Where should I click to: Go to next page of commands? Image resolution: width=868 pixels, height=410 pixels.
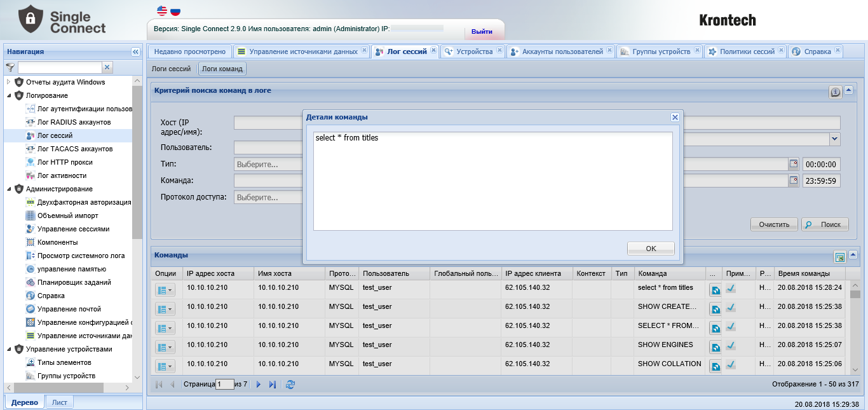click(x=259, y=385)
